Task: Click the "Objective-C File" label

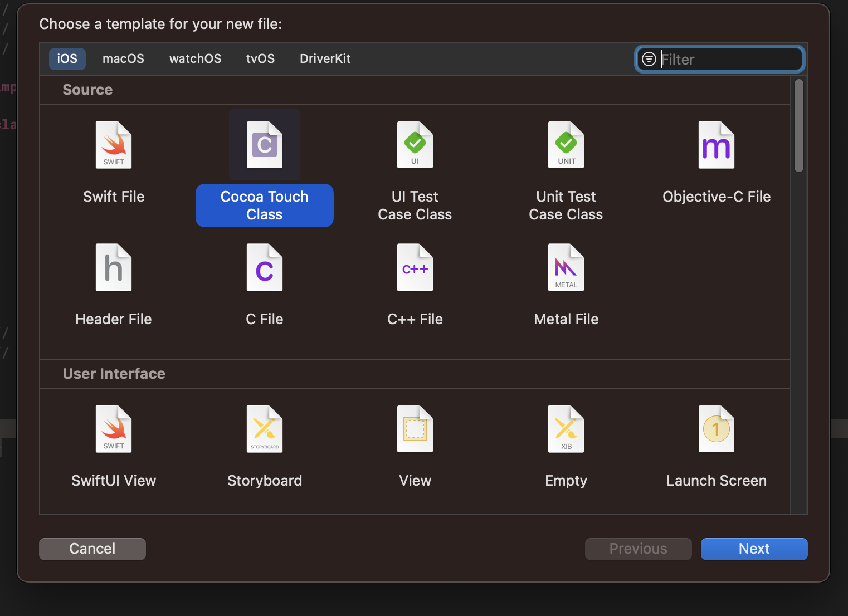Action: [717, 197]
